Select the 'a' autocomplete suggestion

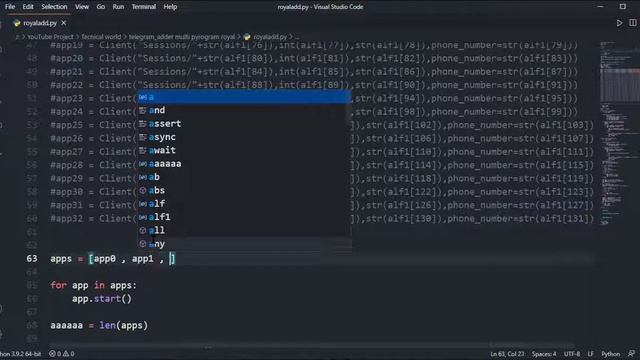(244, 97)
